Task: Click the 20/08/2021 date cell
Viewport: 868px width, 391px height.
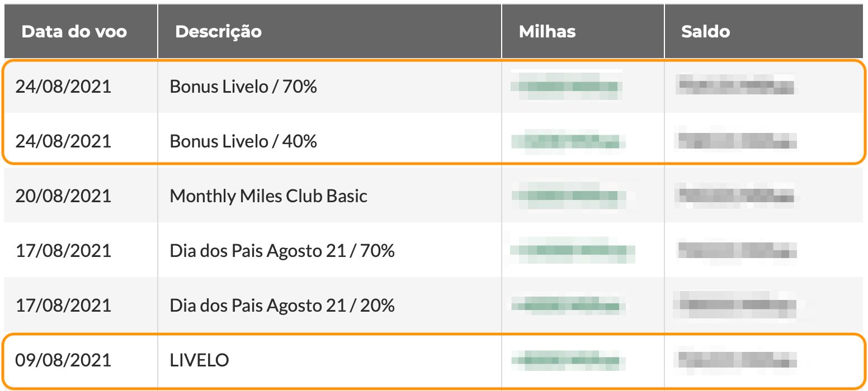Action: pyautogui.click(x=63, y=196)
